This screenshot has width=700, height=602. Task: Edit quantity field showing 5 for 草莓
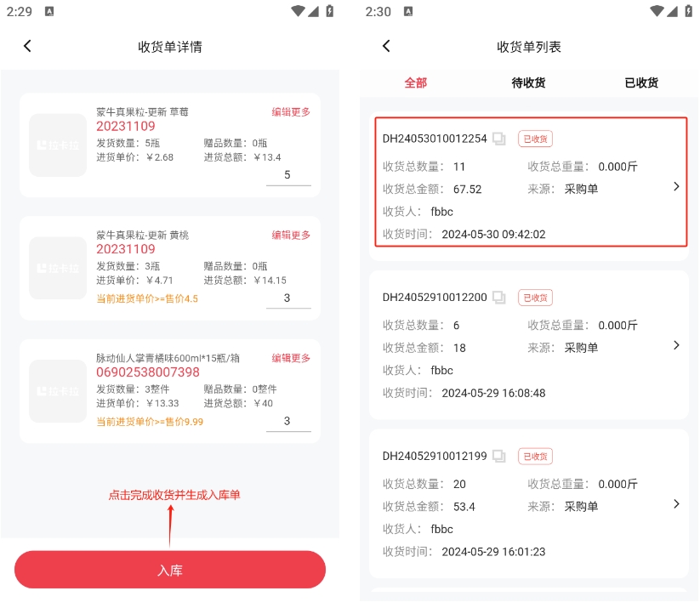pyautogui.click(x=287, y=175)
